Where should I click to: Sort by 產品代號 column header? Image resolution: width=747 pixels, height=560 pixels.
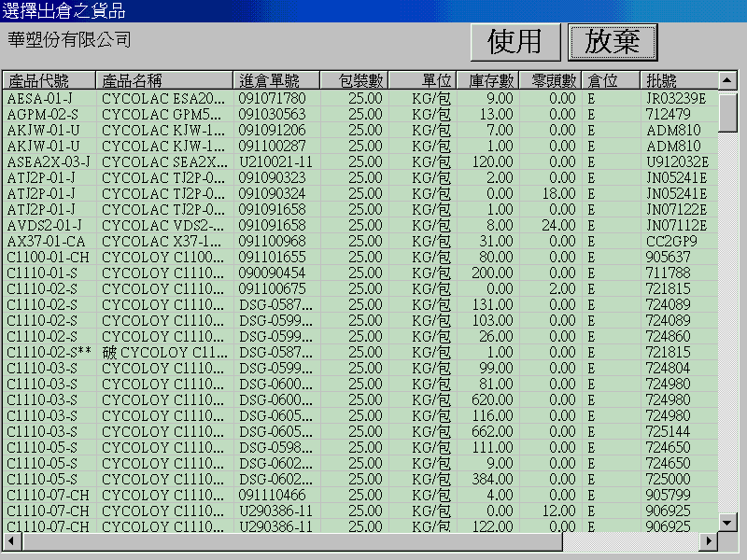click(x=49, y=80)
